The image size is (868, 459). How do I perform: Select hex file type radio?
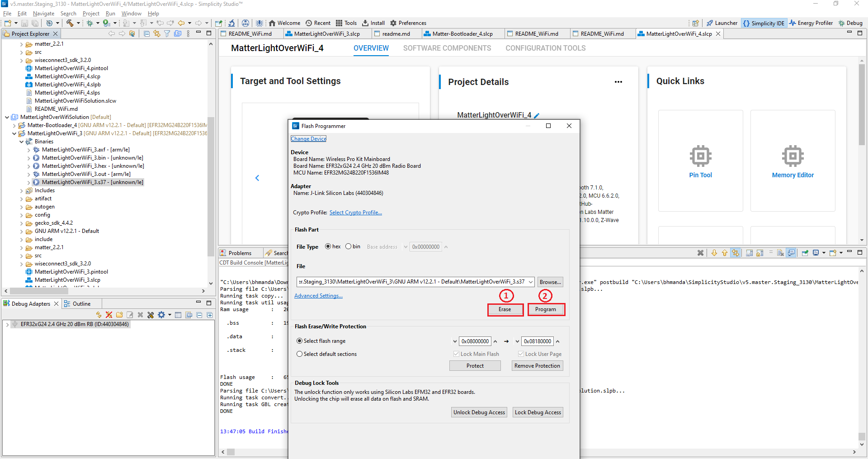328,246
